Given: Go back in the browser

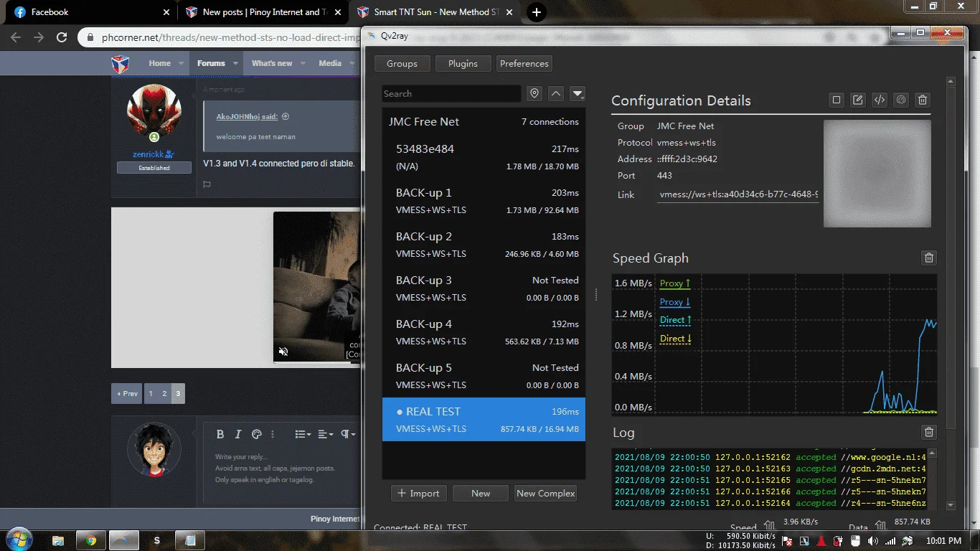Looking at the screenshot, I should pos(16,37).
